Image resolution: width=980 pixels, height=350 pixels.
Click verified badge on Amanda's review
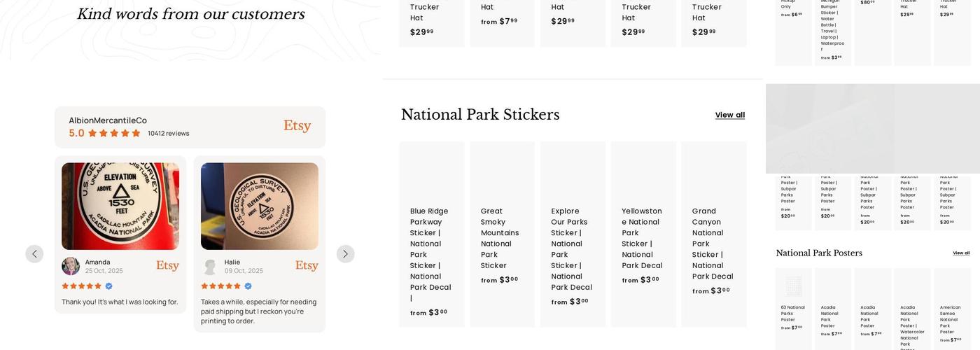pos(108,286)
